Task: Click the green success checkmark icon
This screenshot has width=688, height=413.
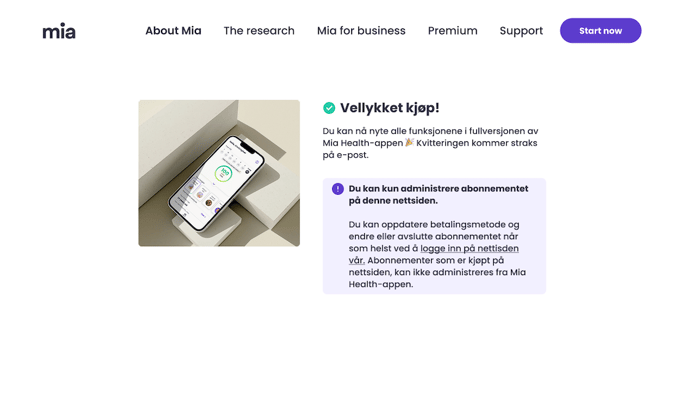Action: pyautogui.click(x=329, y=108)
